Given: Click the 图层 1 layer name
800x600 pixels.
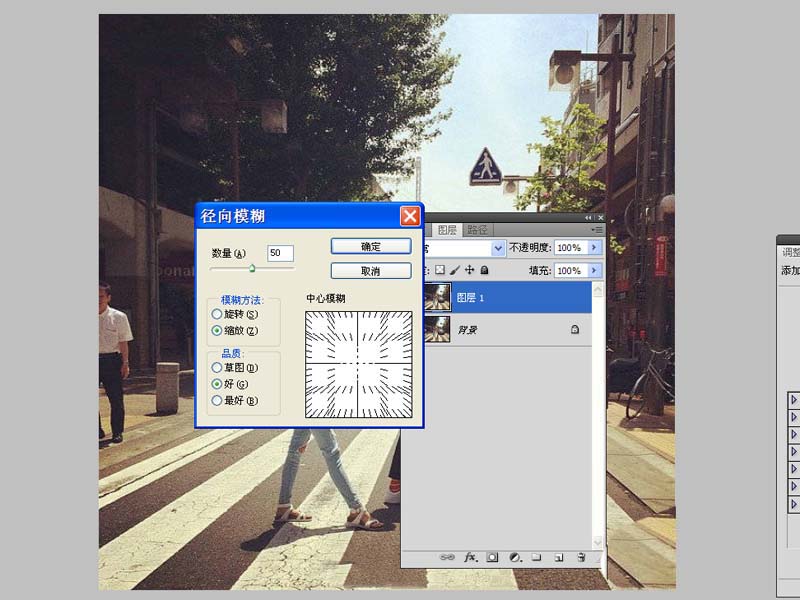Looking at the screenshot, I should [470, 297].
